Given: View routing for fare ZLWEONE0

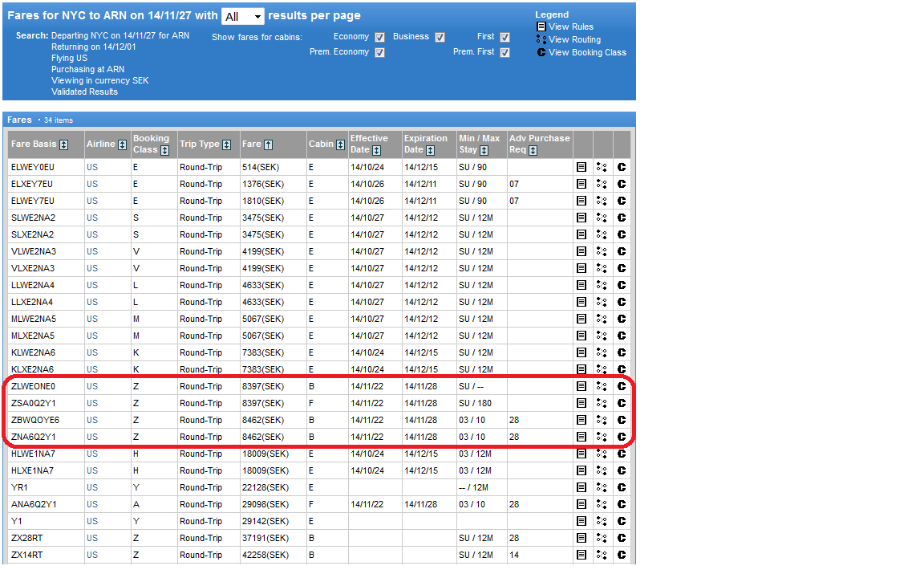Looking at the screenshot, I should [601, 386].
